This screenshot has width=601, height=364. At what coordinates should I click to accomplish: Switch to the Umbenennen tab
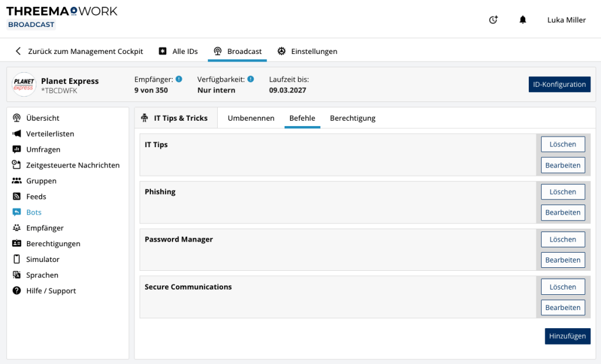tap(251, 118)
